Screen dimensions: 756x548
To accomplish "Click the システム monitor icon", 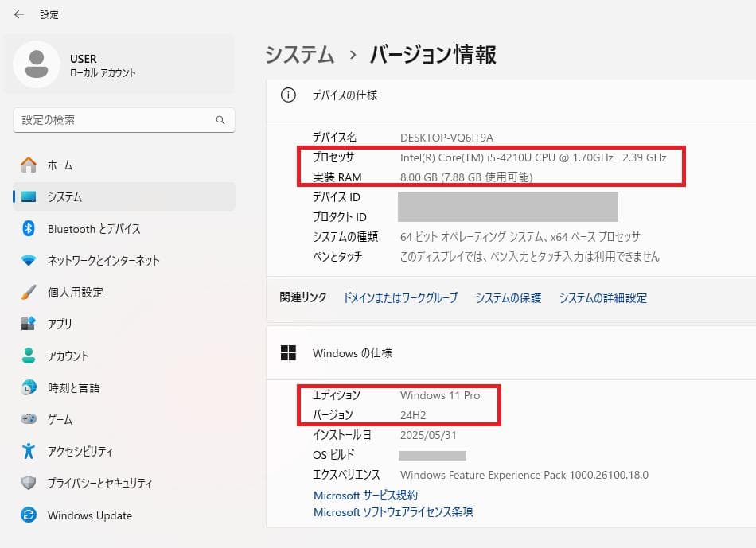I will tap(29, 196).
